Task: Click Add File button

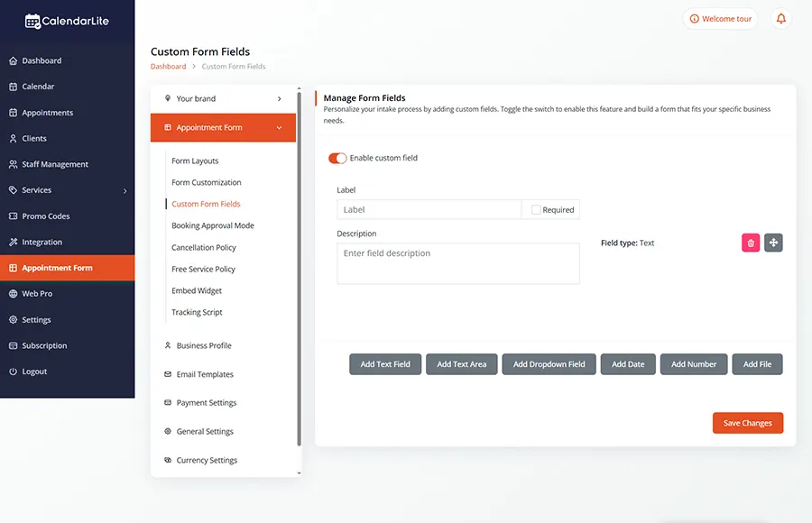Action: tap(757, 364)
